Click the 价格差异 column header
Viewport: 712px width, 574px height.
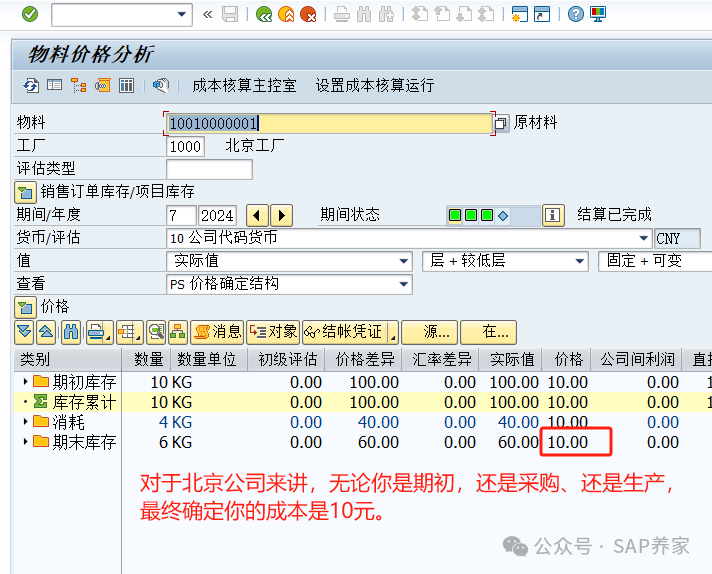365,360
